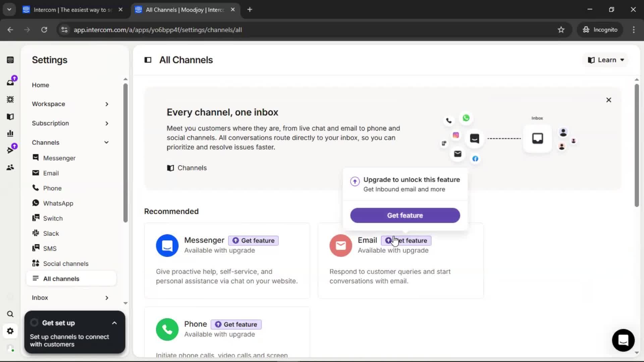This screenshot has height=362, width=644.
Task: Select Phone in Channels menu
Action: click(52, 188)
